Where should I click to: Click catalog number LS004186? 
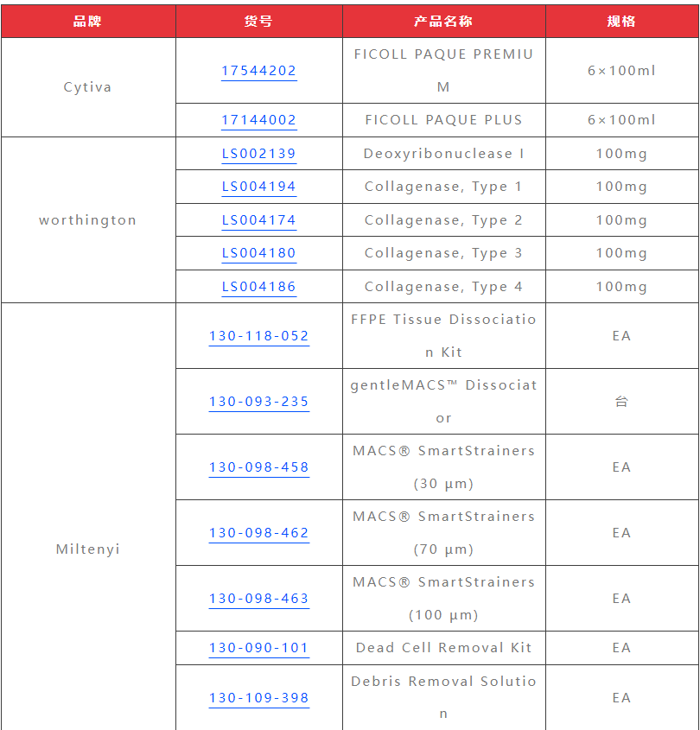(258, 287)
